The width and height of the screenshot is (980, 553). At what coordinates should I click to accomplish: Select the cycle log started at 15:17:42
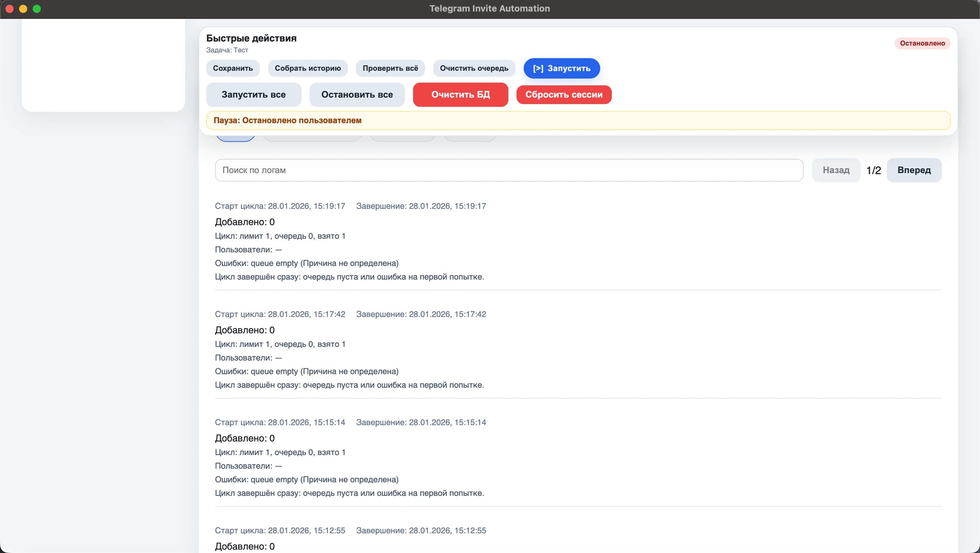point(578,349)
